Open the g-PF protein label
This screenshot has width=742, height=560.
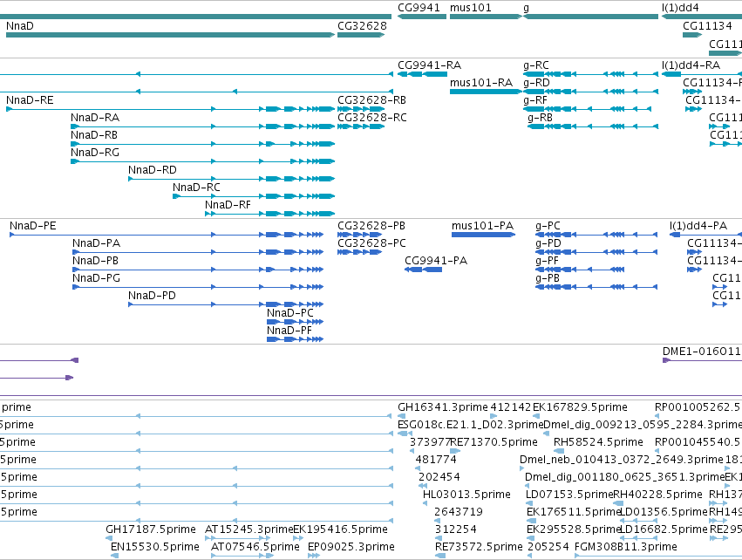547,261
